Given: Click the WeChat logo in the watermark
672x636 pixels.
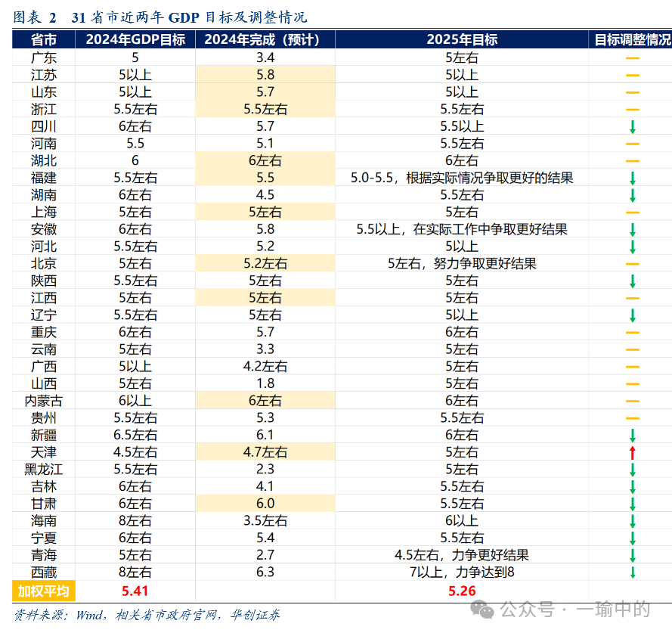Looking at the screenshot, I should 485,610.
